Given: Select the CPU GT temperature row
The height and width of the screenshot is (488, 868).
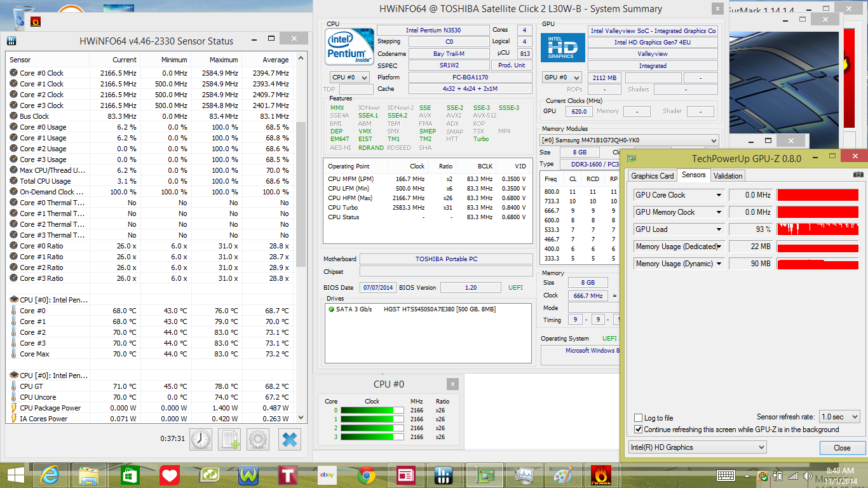Looking at the screenshot, I should point(149,386).
